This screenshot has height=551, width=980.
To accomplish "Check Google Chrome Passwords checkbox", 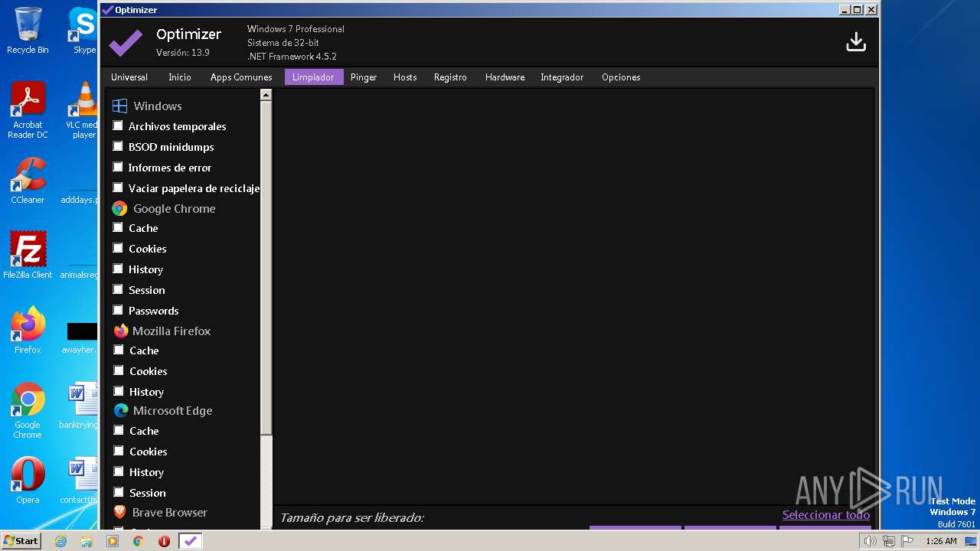I will [x=118, y=310].
